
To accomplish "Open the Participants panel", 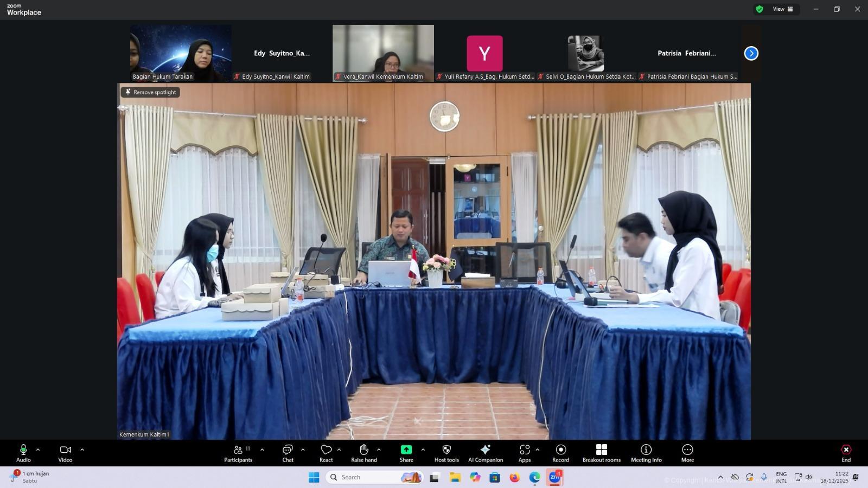I will tap(238, 453).
